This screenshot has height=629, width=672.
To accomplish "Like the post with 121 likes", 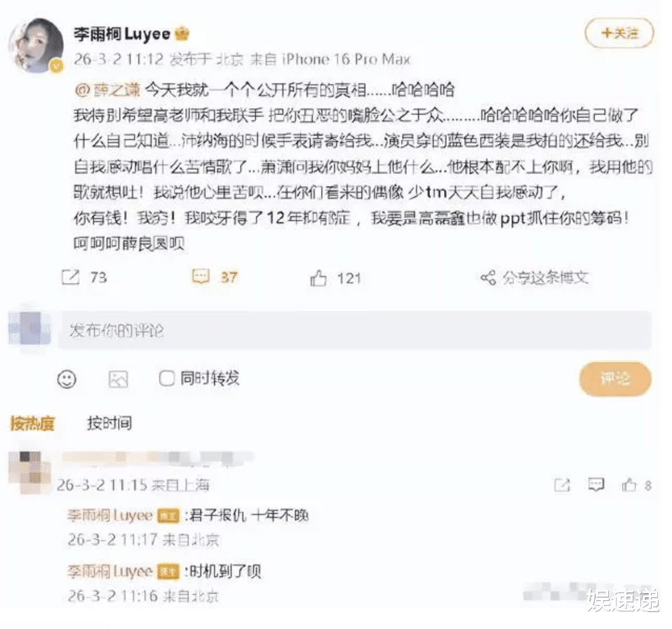I will (318, 278).
